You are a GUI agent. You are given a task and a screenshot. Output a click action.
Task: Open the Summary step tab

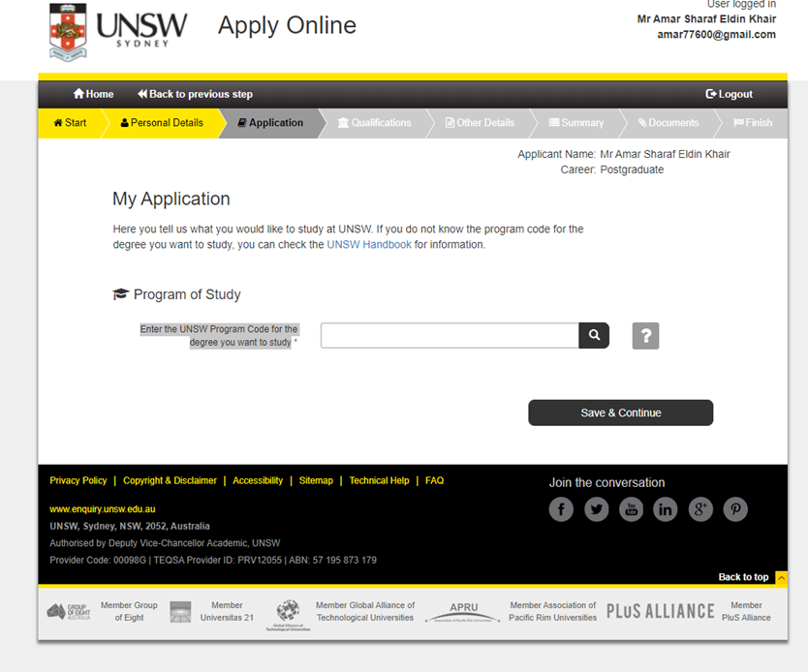(576, 123)
